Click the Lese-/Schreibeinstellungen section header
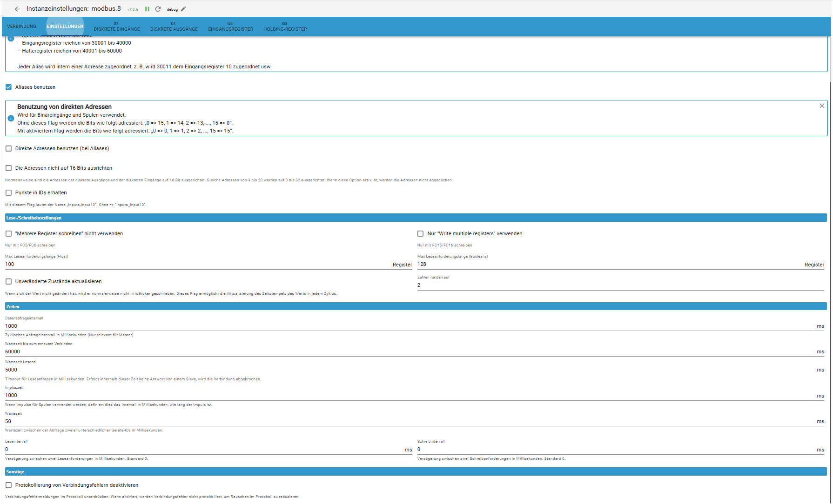Viewport: 833px width, 504px height. click(x=416, y=218)
